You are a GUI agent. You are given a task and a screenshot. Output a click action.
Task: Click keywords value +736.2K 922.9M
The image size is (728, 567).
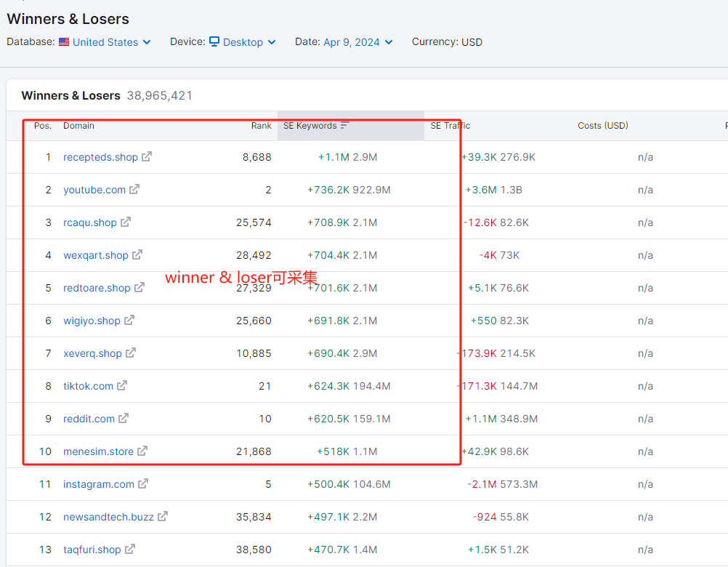[349, 190]
